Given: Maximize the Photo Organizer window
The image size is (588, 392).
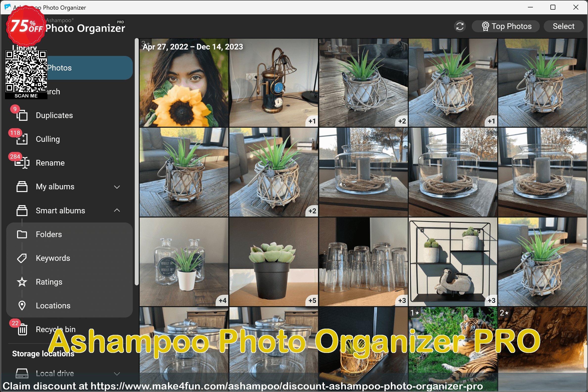Looking at the screenshot, I should pos(553,7).
